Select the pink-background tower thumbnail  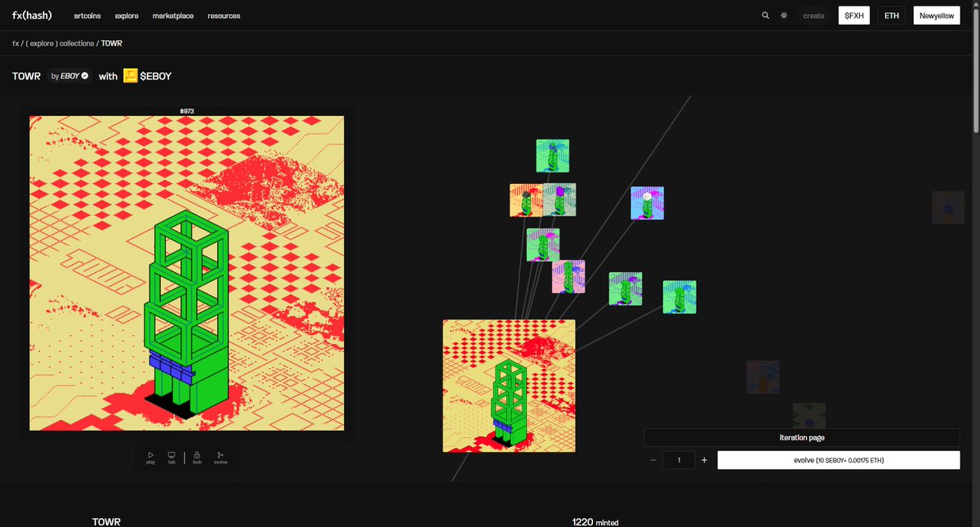point(568,276)
